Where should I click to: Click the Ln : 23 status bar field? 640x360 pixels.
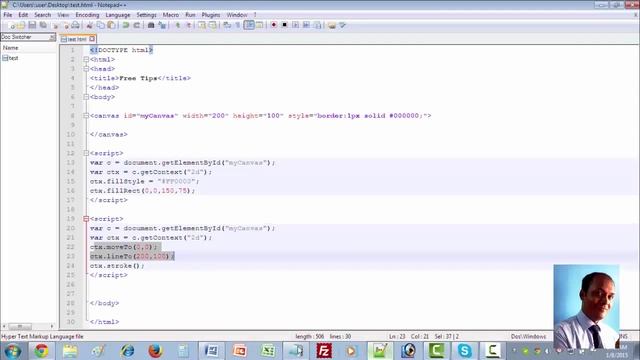tap(397, 336)
